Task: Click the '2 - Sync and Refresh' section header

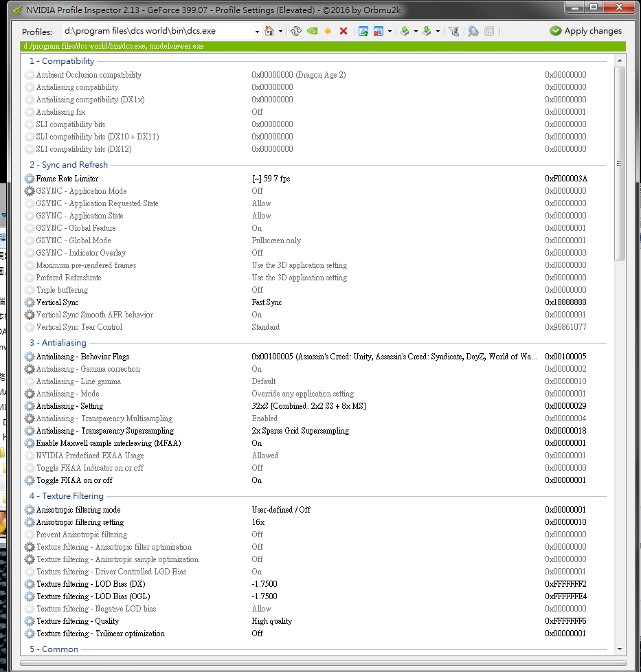Action: (69, 165)
